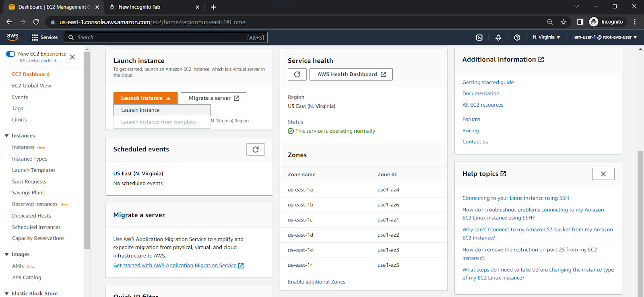Dismiss the New EC2 Experience banner
644x297 pixels.
(x=72, y=57)
